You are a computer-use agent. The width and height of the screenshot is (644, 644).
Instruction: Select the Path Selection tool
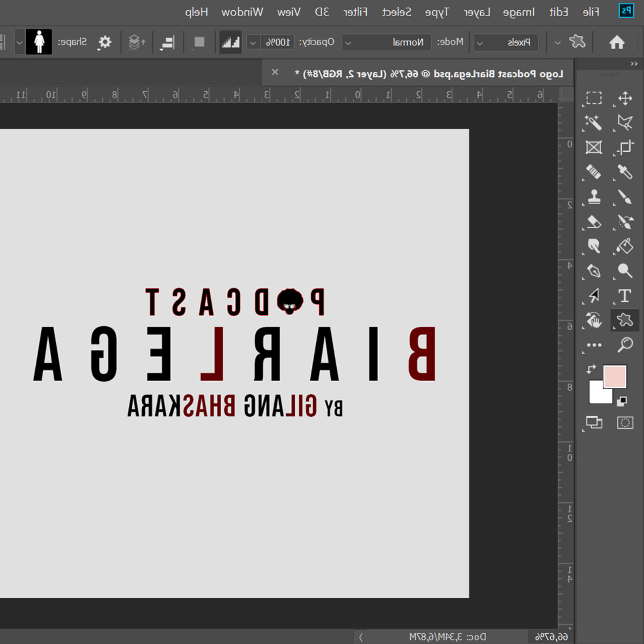[594, 296]
